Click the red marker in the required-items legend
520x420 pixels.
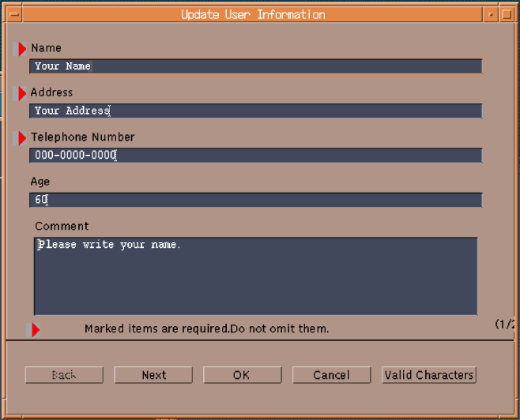(33, 330)
